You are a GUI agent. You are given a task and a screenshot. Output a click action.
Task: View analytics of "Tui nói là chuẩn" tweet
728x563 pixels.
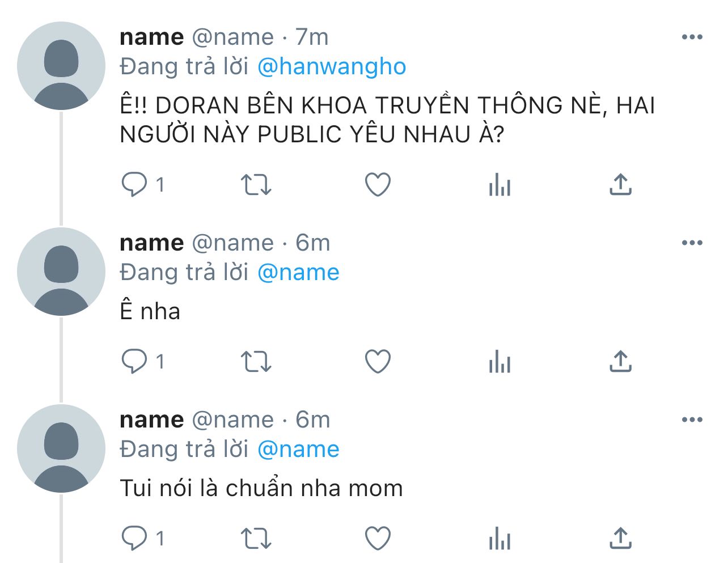coord(500,539)
